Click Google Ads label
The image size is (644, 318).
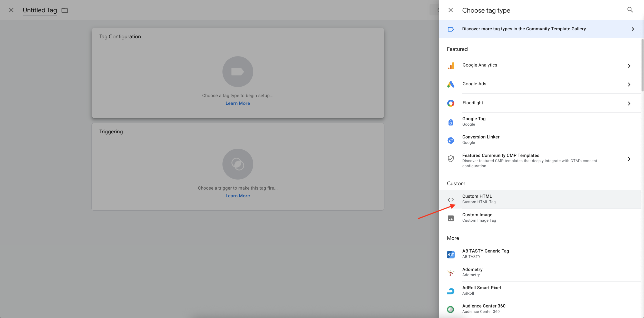pos(474,84)
